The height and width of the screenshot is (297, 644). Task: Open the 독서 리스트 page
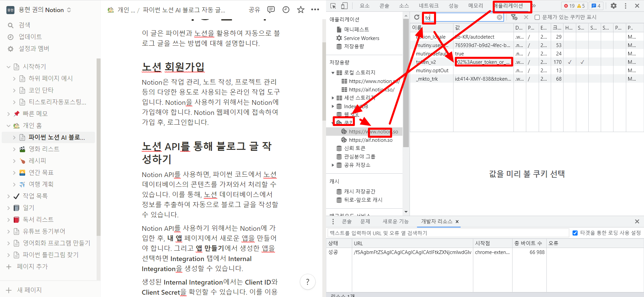[38, 220]
